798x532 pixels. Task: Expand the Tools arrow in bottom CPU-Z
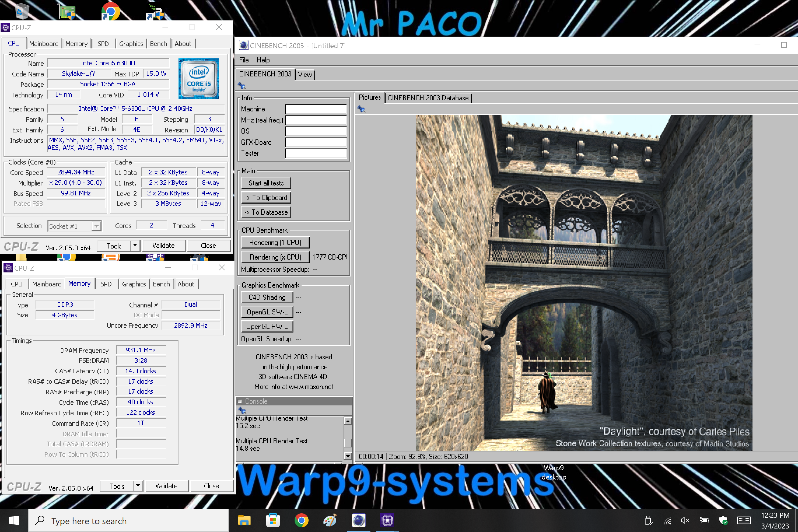138,486
